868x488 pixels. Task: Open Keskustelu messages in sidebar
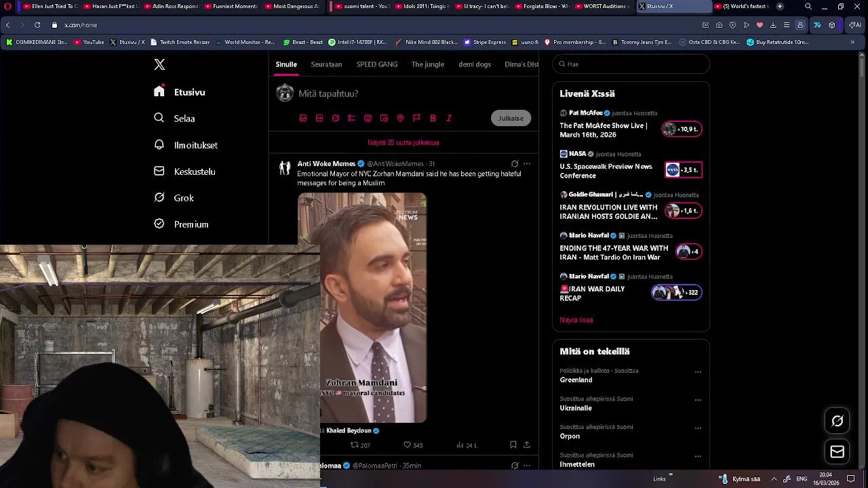click(184, 171)
